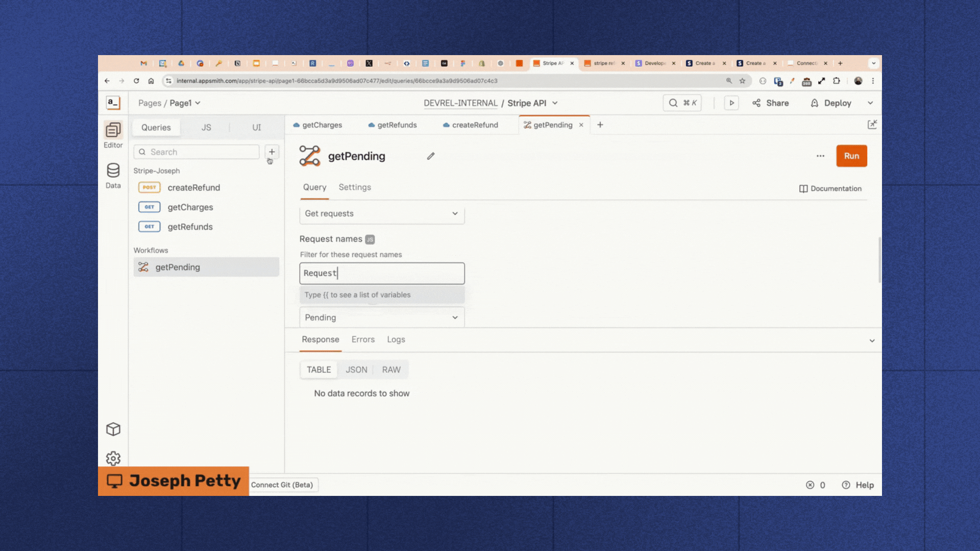The image size is (980, 551).
Task: Switch to the JSON response view
Action: pos(356,369)
